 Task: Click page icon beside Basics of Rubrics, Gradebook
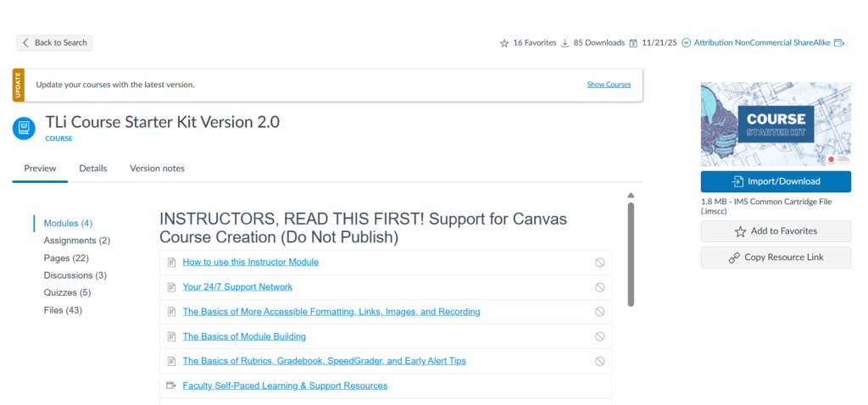tap(171, 361)
